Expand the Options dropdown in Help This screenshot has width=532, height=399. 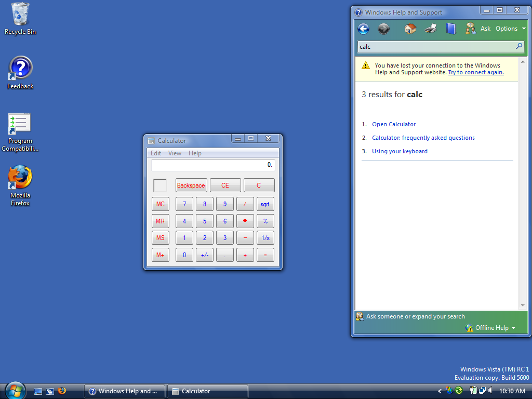[510, 29]
